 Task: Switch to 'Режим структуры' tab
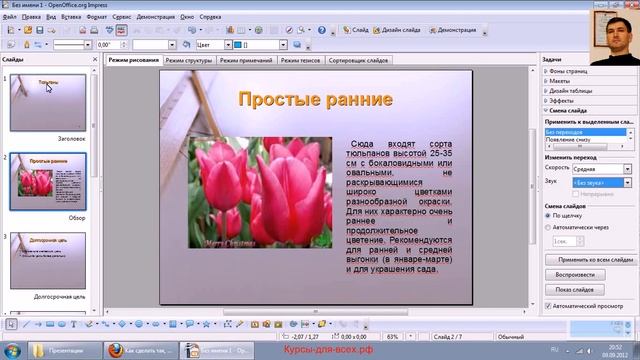tap(189, 60)
